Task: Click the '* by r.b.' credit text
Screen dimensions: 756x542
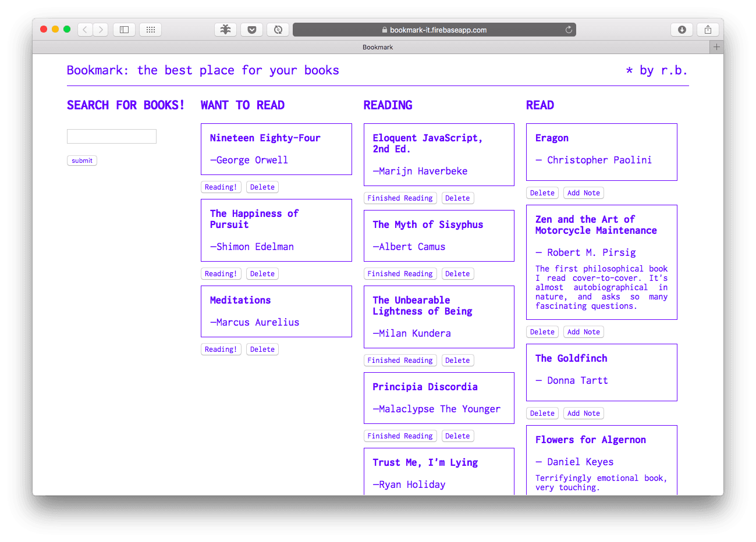Action: pos(656,70)
